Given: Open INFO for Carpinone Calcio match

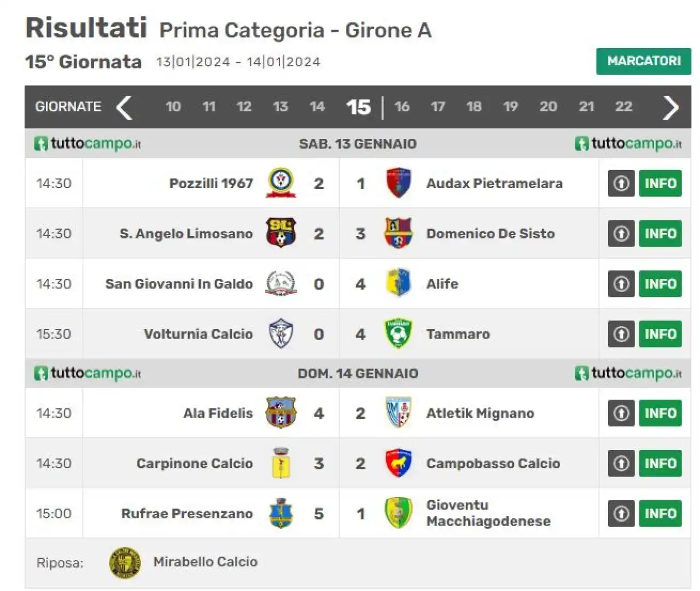Looking at the screenshot, I should click(x=660, y=463).
